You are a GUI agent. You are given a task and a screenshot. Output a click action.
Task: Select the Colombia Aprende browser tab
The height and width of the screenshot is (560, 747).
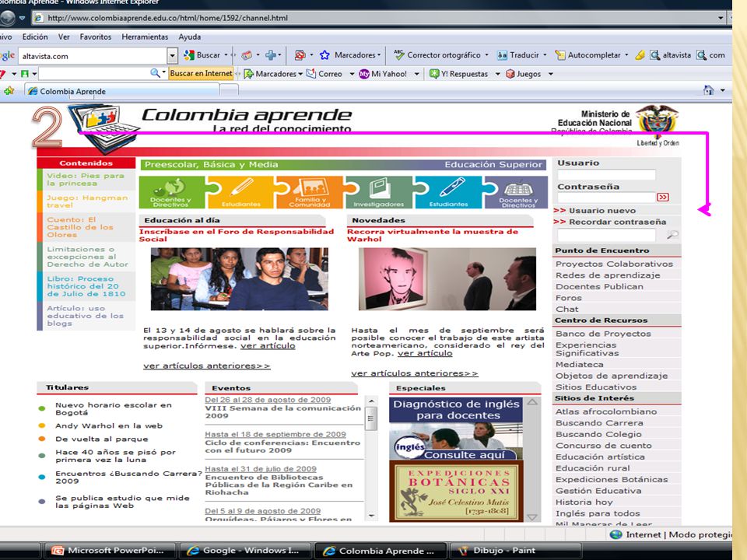121,91
